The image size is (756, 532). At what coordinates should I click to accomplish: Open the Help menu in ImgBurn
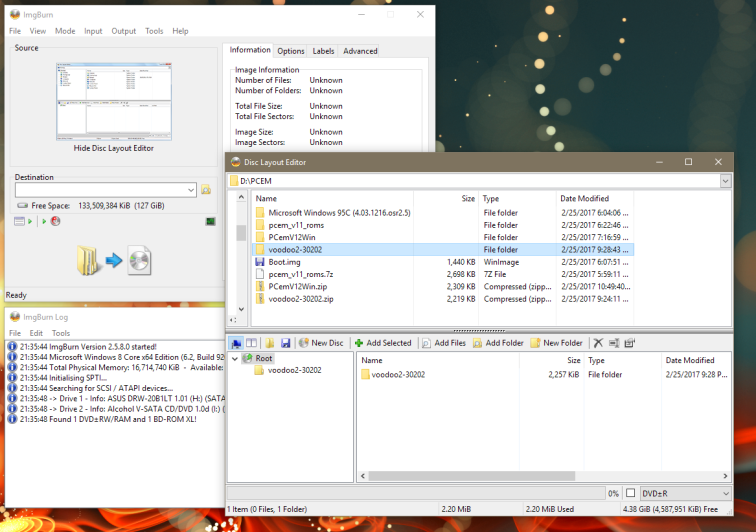click(180, 31)
